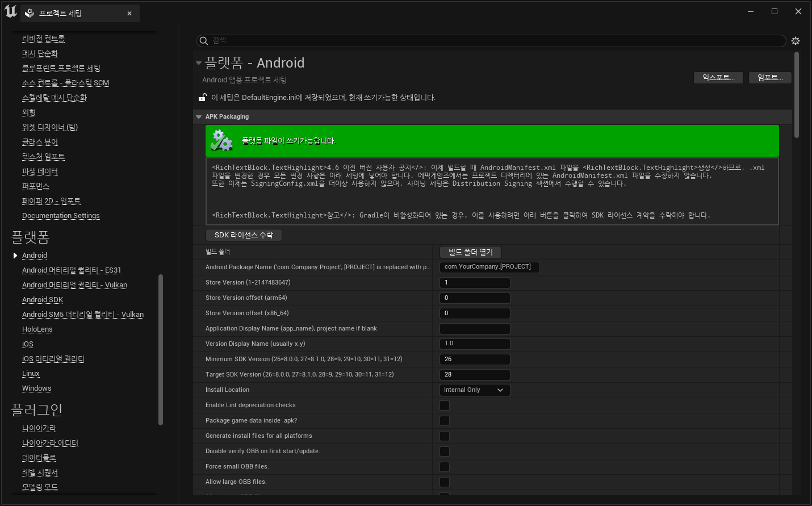Click SDK 라이선스 수락 button
The width and height of the screenshot is (812, 506).
click(x=244, y=235)
